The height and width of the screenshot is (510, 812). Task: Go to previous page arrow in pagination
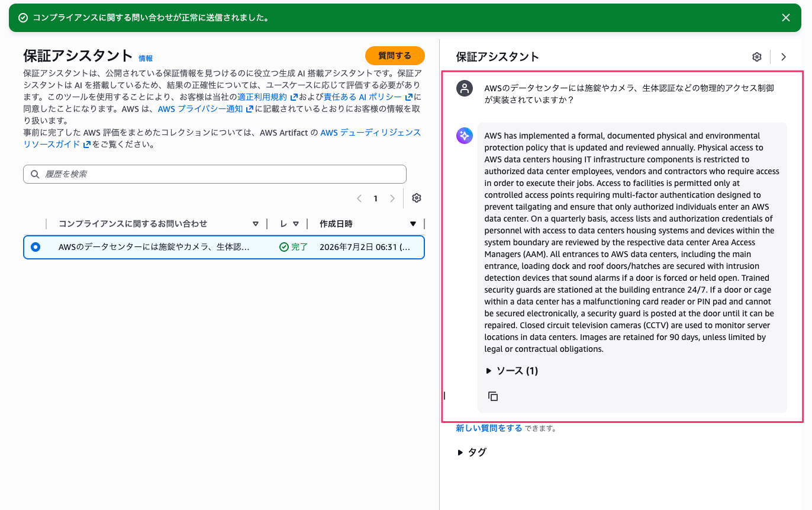(x=359, y=198)
